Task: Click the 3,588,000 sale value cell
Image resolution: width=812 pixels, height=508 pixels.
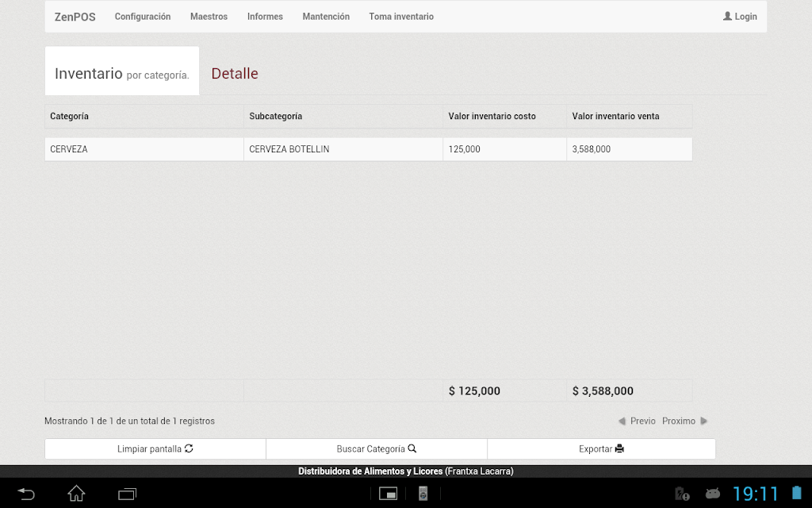Action: click(630, 149)
